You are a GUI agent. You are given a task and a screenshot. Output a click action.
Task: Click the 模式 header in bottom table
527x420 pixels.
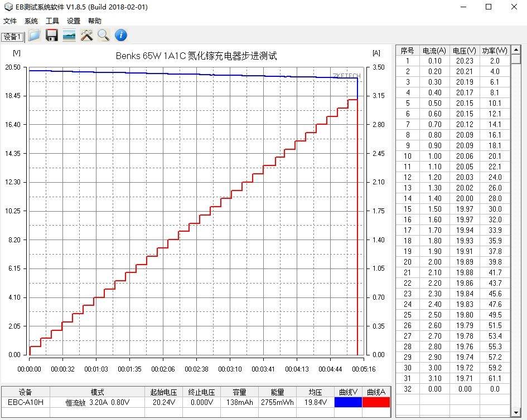[98, 392]
